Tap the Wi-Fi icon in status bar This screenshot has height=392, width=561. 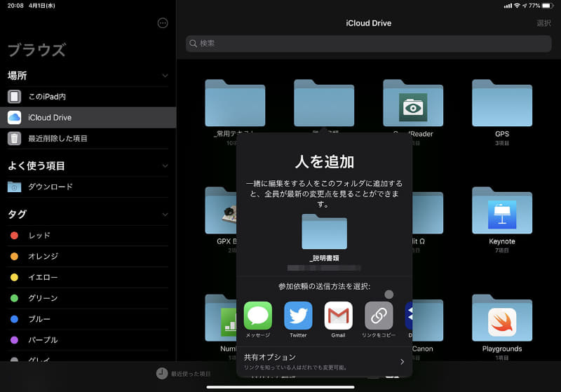tap(517, 6)
